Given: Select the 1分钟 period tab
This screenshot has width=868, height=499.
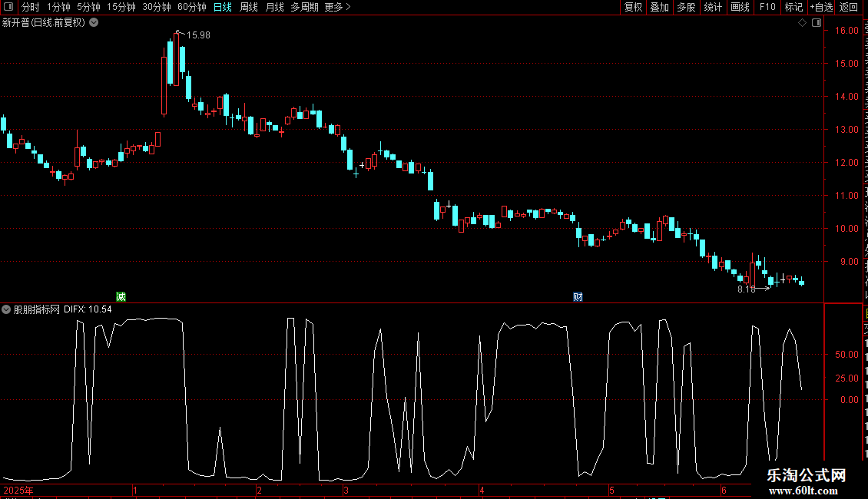Looking at the screenshot, I should [58, 7].
